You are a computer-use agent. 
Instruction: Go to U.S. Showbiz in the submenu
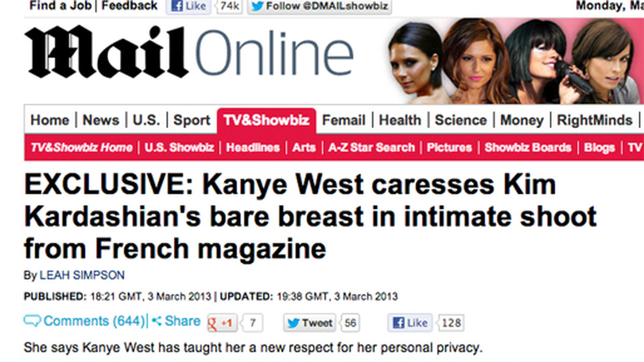click(179, 147)
